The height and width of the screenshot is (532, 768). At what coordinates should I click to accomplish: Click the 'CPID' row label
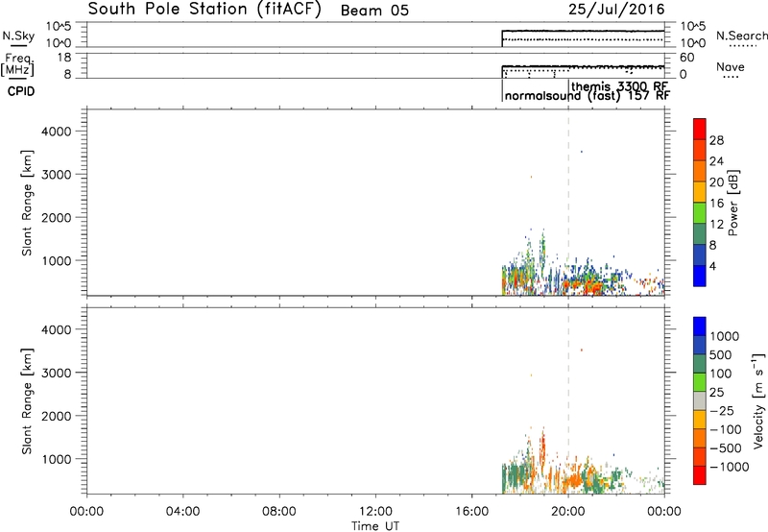[x=21, y=91]
